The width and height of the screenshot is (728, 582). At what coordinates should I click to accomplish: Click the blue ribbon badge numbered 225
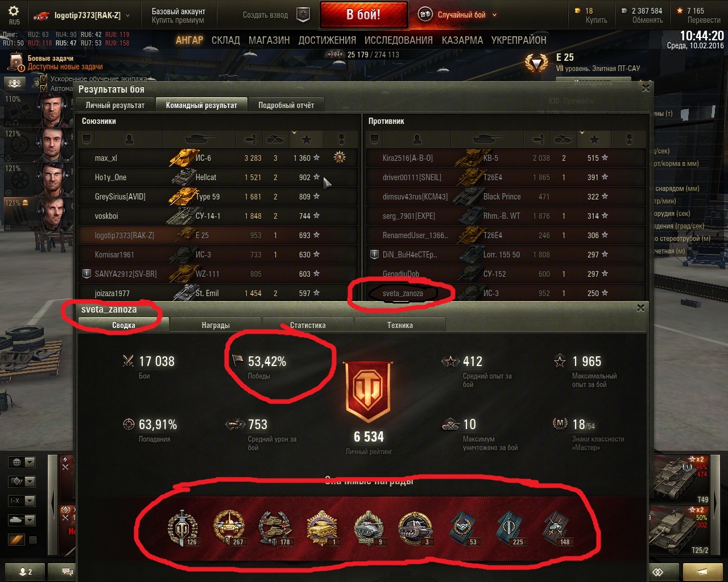point(510,528)
